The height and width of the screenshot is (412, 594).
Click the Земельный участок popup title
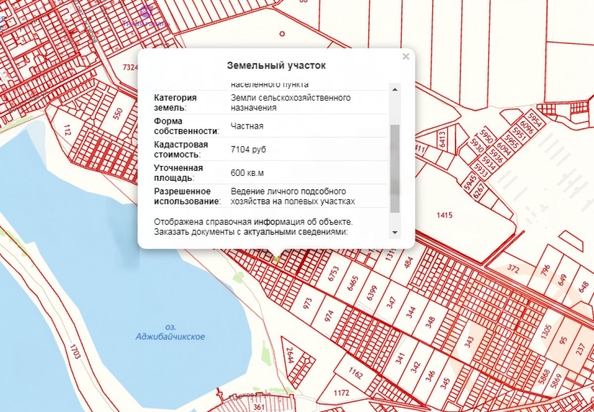276,66
